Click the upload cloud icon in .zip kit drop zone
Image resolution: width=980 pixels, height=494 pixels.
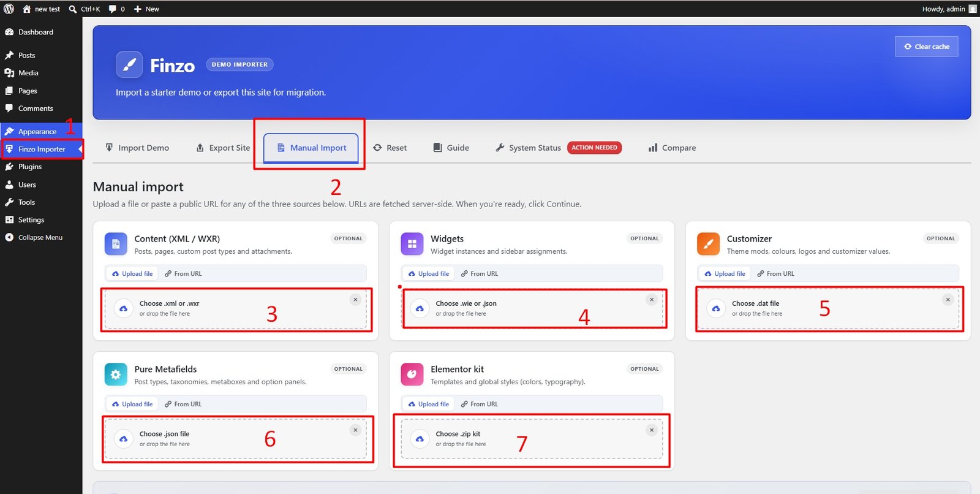(x=420, y=439)
